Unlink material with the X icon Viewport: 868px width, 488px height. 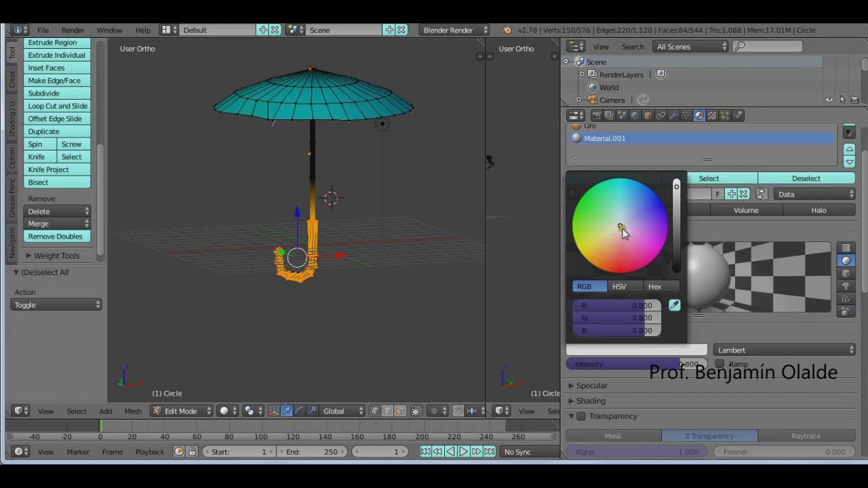(743, 195)
